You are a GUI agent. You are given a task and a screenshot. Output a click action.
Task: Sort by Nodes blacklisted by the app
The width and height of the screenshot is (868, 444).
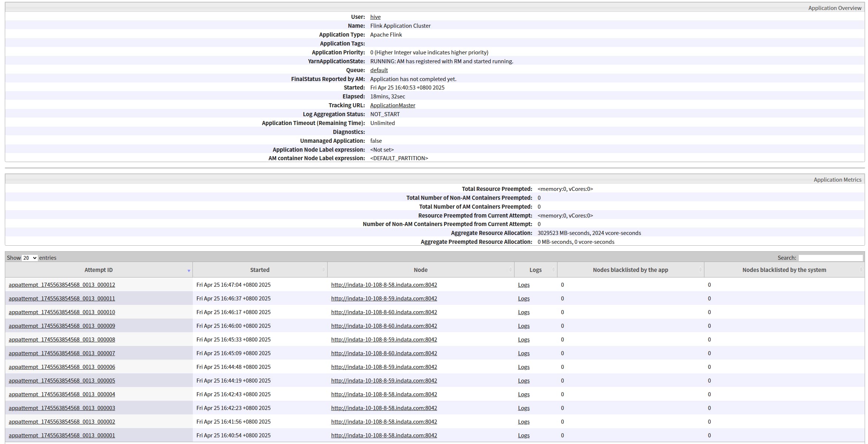[630, 270]
